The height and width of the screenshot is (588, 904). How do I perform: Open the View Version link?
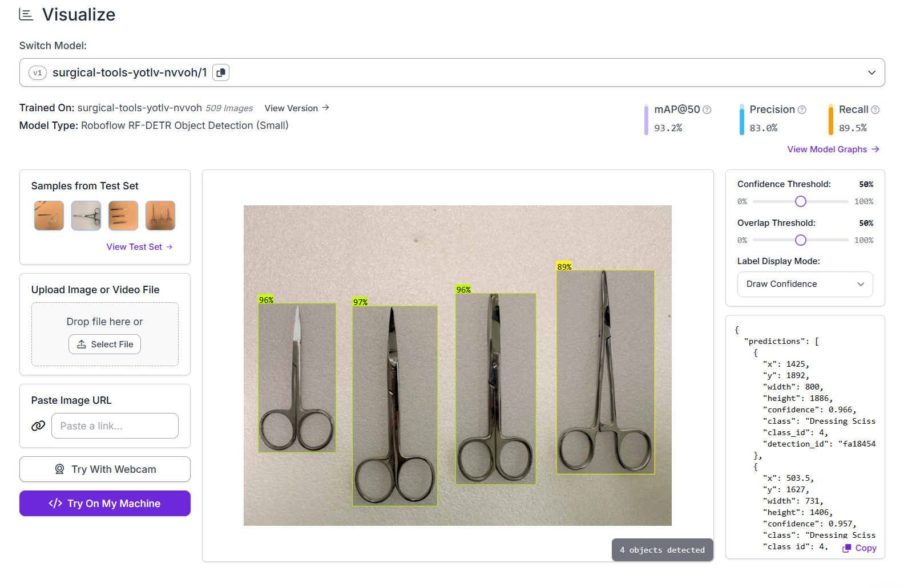click(x=297, y=108)
